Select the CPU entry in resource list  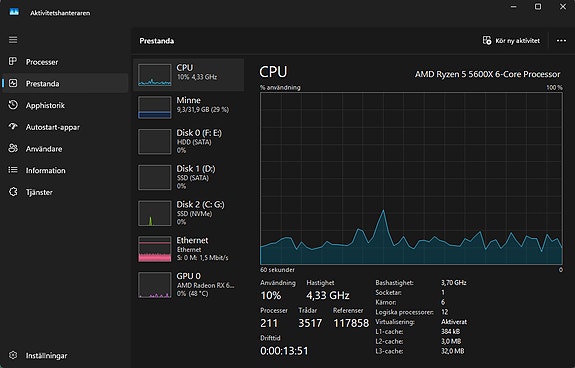point(188,75)
